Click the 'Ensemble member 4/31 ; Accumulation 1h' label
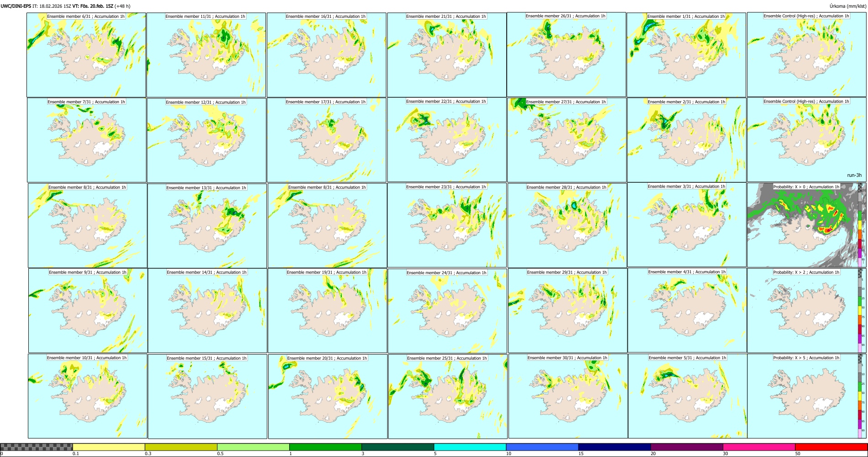The width and height of the screenshot is (868, 457). pos(687,272)
